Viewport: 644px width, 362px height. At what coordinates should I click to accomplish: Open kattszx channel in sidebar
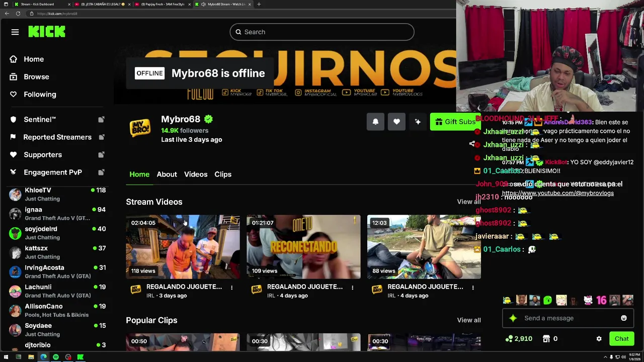click(58, 252)
